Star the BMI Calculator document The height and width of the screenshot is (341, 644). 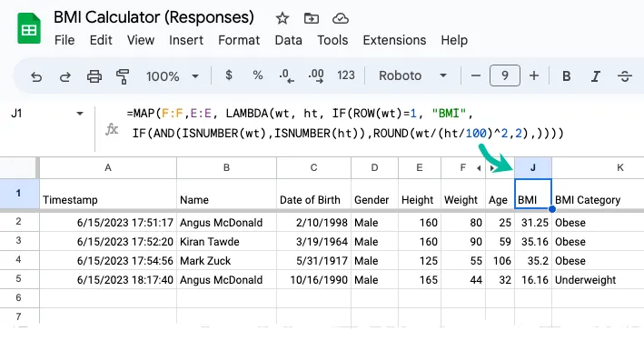tap(282, 18)
